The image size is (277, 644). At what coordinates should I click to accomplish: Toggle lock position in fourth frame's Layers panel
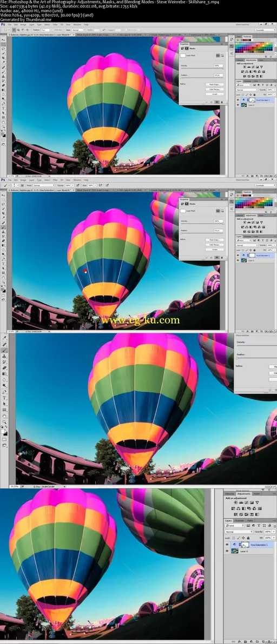243,538
